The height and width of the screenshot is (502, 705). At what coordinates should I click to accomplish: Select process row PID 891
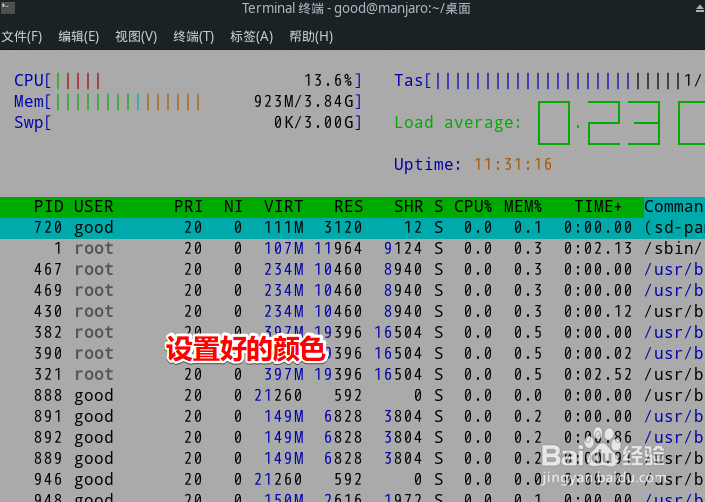tap(352, 417)
